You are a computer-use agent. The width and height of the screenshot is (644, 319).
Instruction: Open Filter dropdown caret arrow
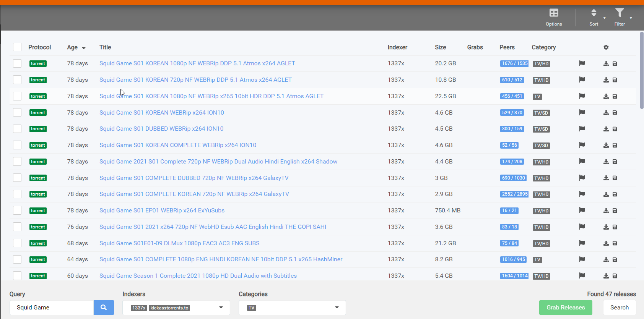(x=631, y=18)
